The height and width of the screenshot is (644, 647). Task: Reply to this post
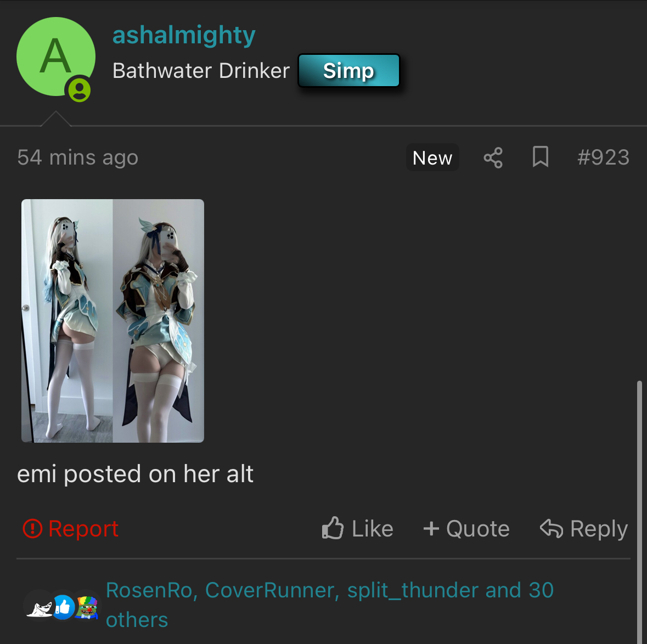click(x=584, y=528)
